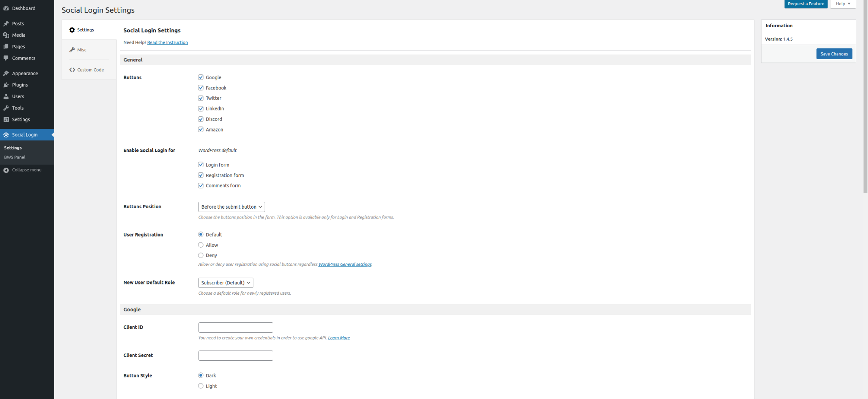Open the Learn More link for Google API
The width and height of the screenshot is (868, 399).
click(x=339, y=338)
